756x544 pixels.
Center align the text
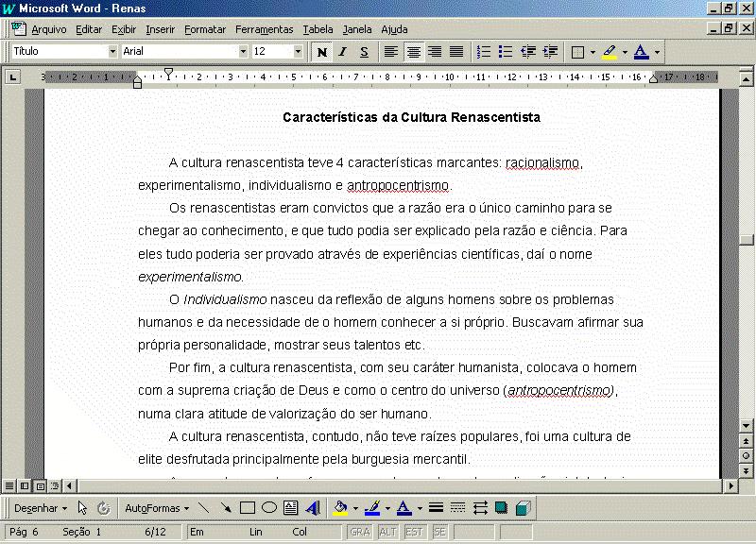413,52
